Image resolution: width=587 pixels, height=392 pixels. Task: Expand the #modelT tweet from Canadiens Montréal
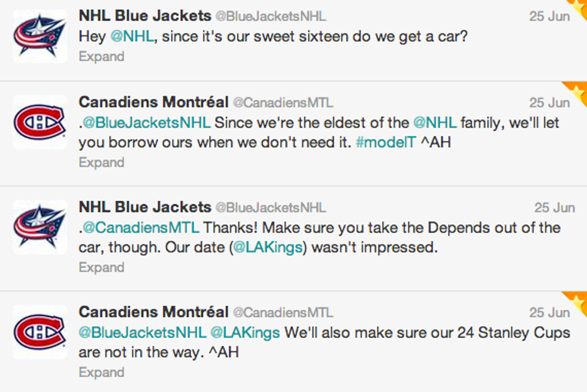pos(101,162)
